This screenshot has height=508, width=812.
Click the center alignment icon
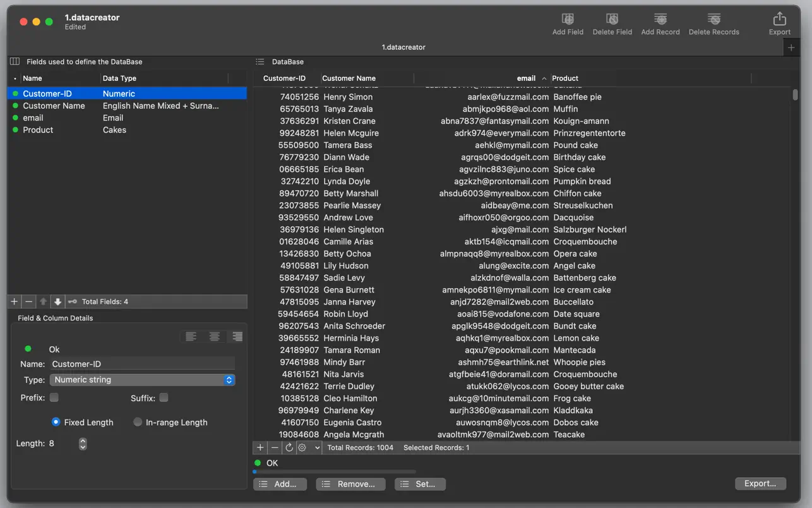pos(214,337)
